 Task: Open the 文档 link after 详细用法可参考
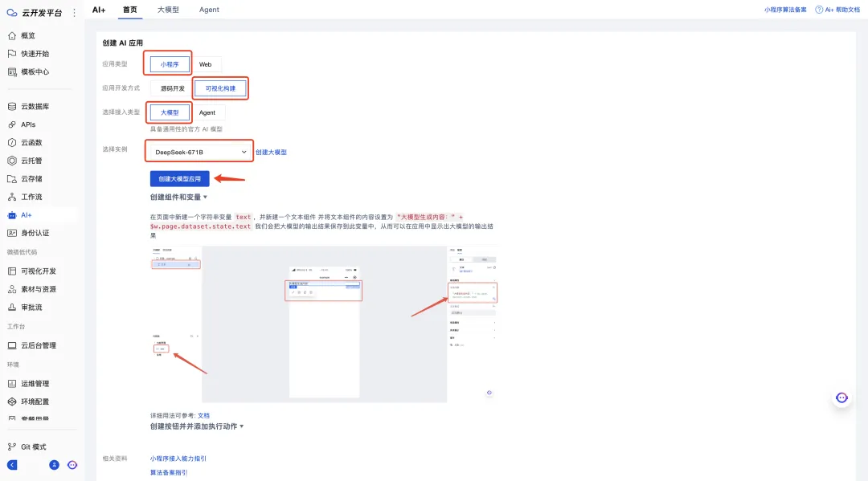coord(203,416)
